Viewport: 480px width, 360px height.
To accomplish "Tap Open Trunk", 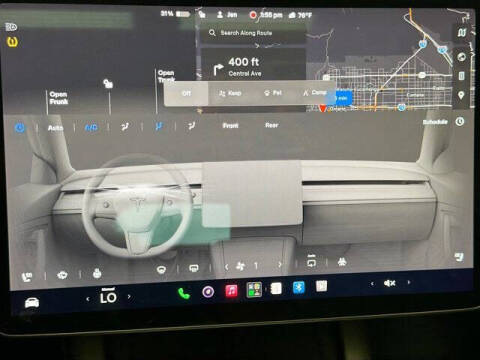I will (166, 76).
